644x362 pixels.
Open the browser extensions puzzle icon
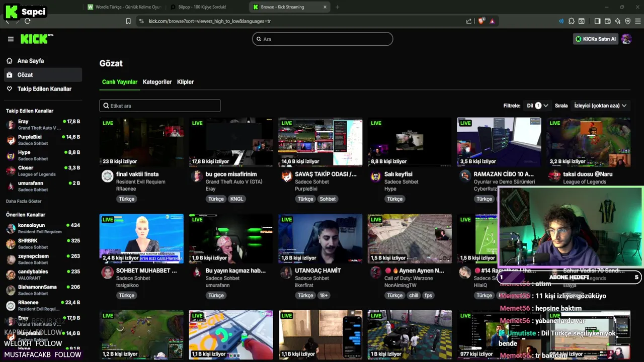point(572,21)
